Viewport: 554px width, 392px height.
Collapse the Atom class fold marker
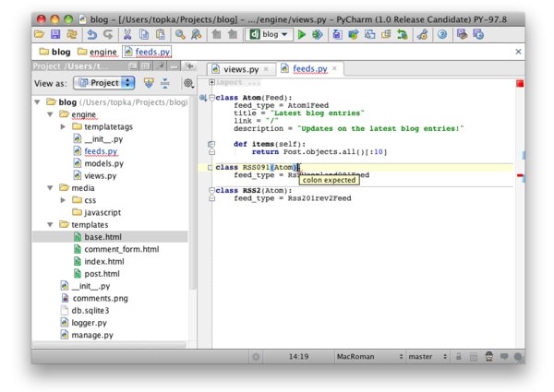(x=211, y=98)
